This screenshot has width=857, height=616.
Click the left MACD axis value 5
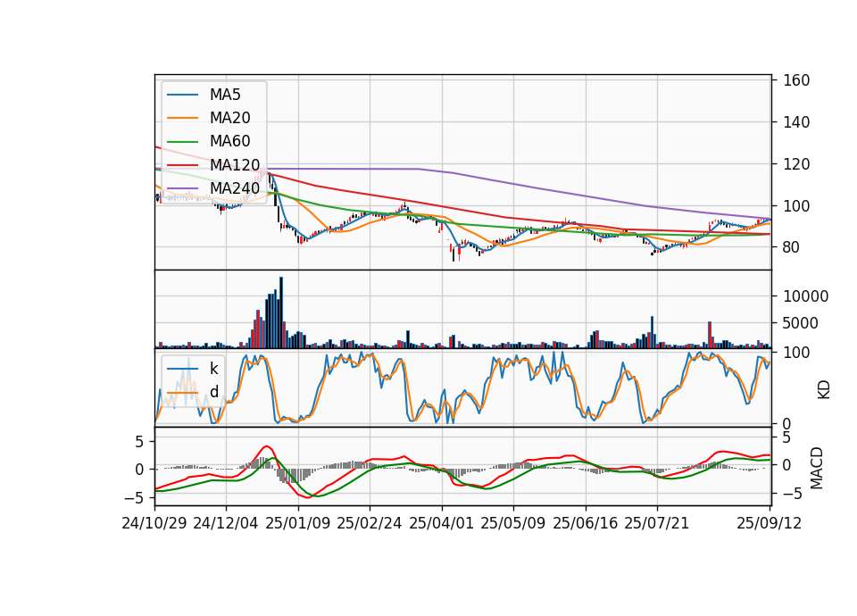coord(139,442)
